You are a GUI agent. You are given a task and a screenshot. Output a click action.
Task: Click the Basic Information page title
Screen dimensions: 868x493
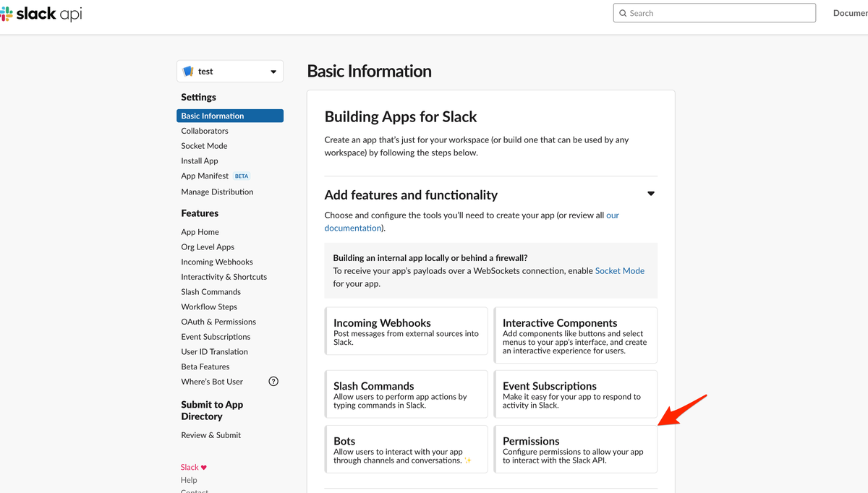370,72
